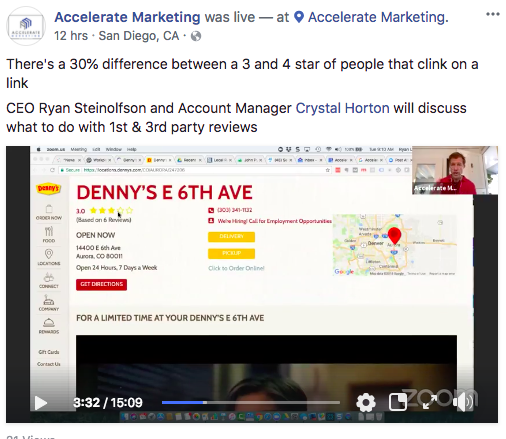The height and width of the screenshot is (439, 506).
Task: Open post options three-dot menu
Action: point(493,14)
